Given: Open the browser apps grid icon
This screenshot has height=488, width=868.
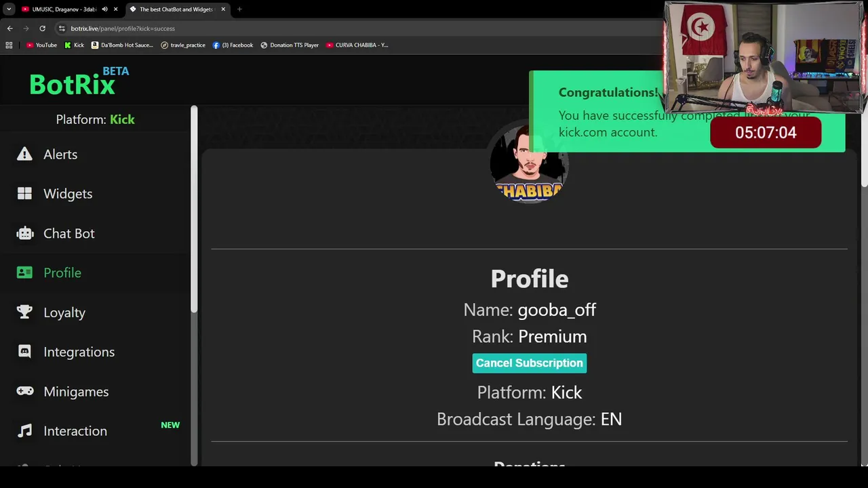Looking at the screenshot, I should [9, 45].
